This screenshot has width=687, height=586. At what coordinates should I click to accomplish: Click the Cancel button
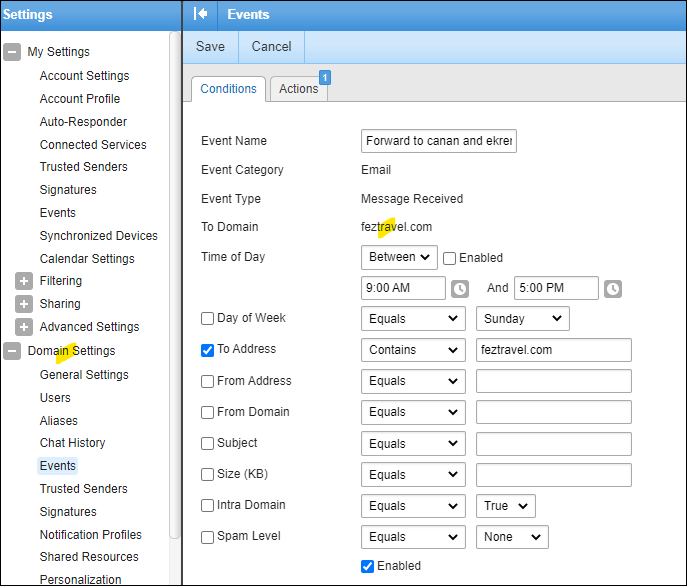(271, 47)
